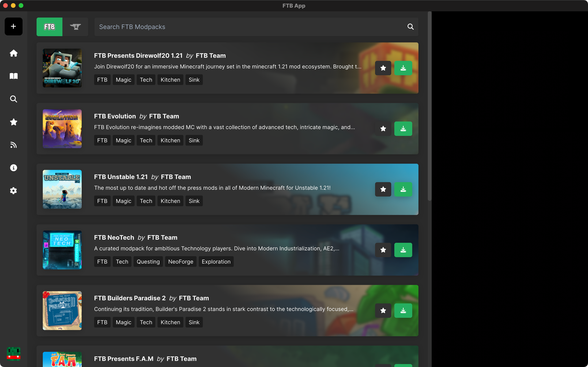588x367 pixels.
Task: Install FTB Builders Paradise 2
Action: click(x=403, y=310)
